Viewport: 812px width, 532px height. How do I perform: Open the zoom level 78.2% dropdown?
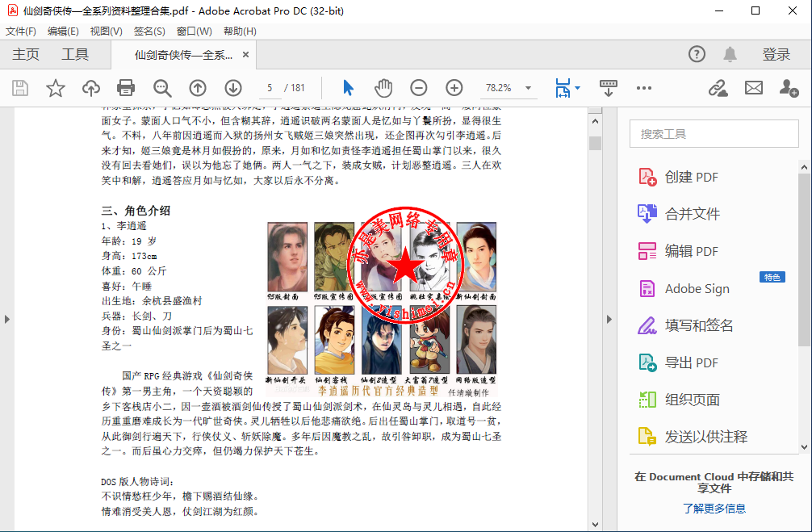click(528, 88)
